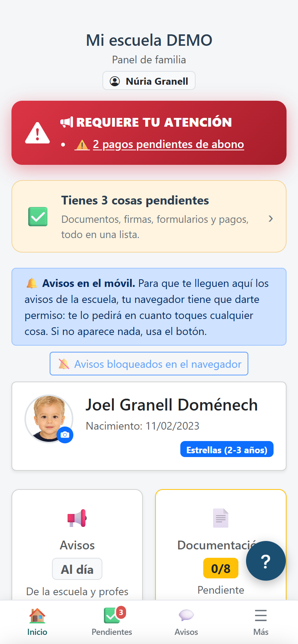
Task: Change photo using the camera icon
Action: click(65, 435)
